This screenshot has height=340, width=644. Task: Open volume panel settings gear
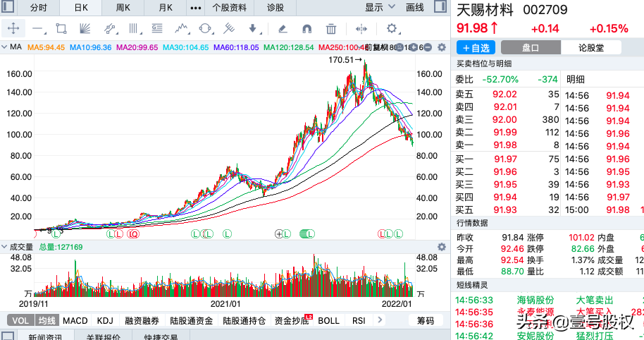point(442,247)
